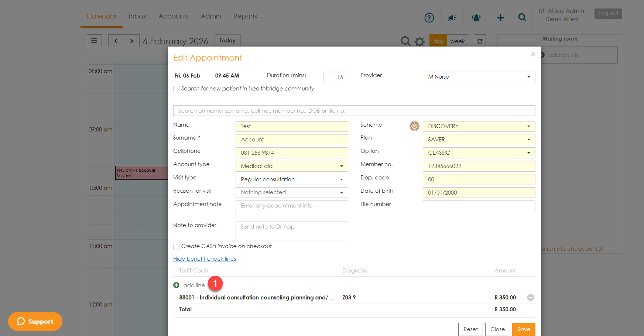The width and height of the screenshot is (644, 336).
Task: Enable Search for new patient in Healthbridge community
Action: pos(177,89)
